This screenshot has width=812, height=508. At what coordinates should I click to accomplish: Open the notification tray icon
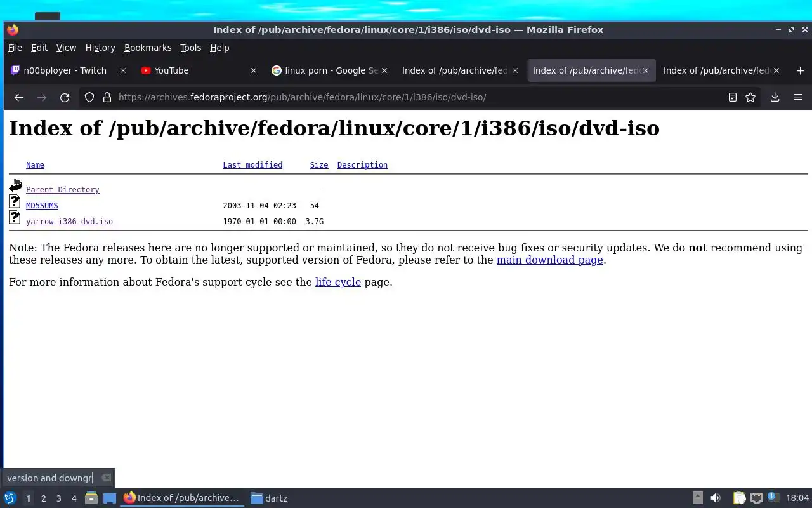tap(773, 497)
